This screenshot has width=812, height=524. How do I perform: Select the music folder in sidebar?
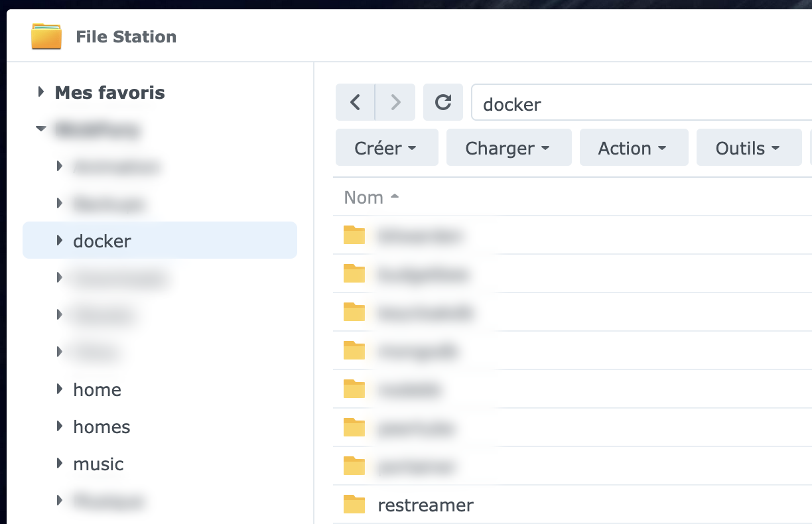coord(98,464)
